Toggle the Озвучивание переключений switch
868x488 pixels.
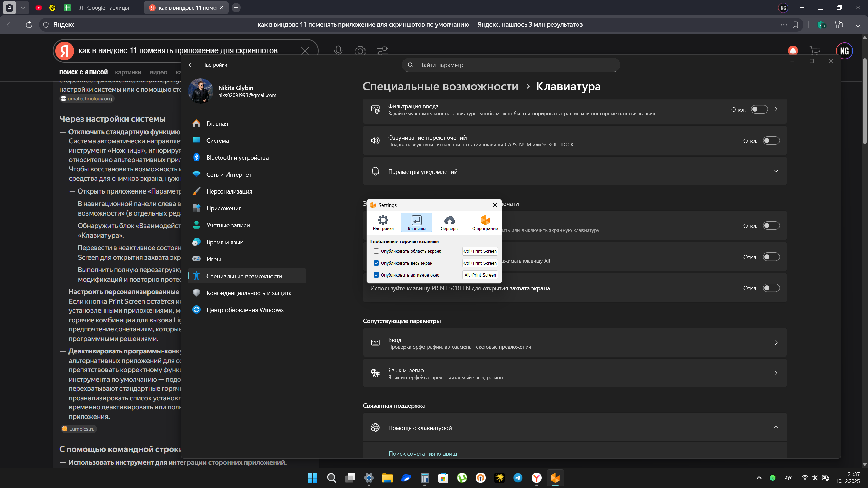point(771,141)
